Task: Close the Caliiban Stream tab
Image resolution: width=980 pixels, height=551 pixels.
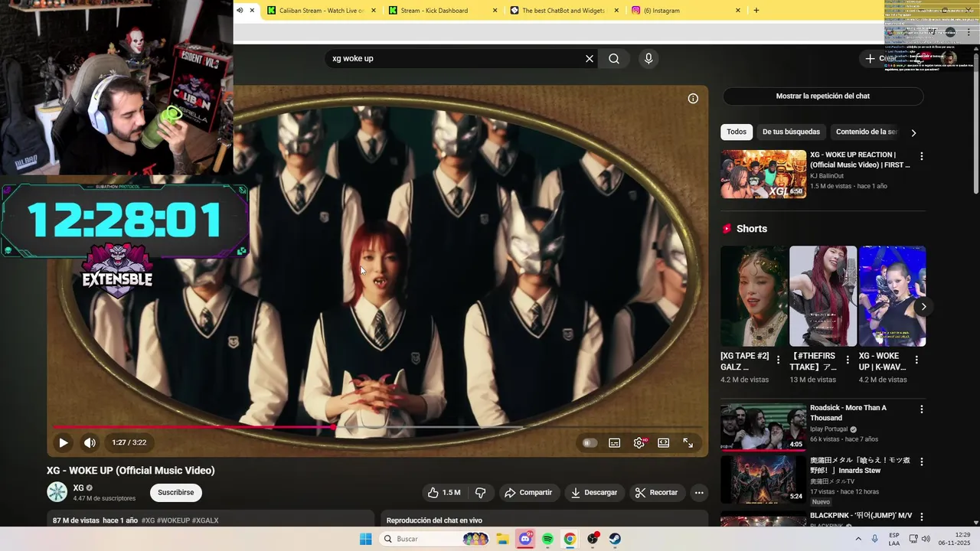Action: [374, 11]
